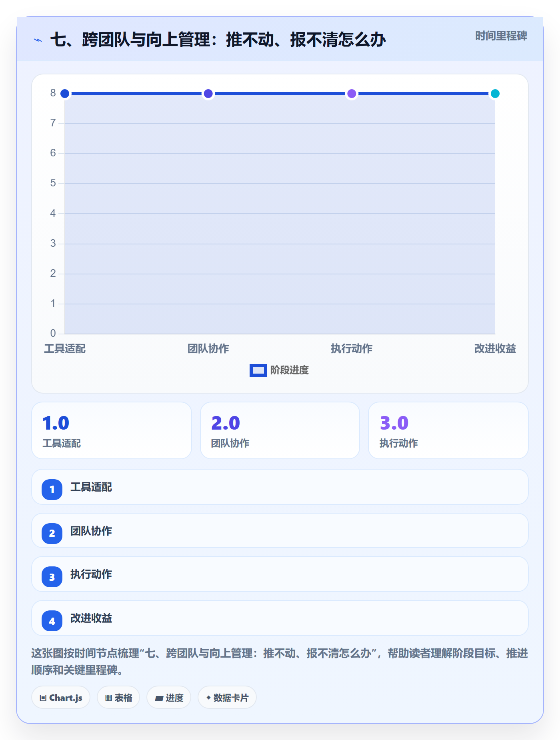Click the number 1 badge for 工具适配
This screenshot has height=740, width=560.
tap(52, 489)
